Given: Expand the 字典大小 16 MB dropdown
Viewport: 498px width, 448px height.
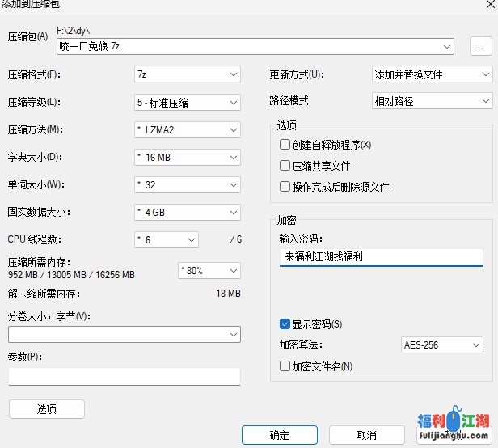Looking at the screenshot, I should point(187,157).
